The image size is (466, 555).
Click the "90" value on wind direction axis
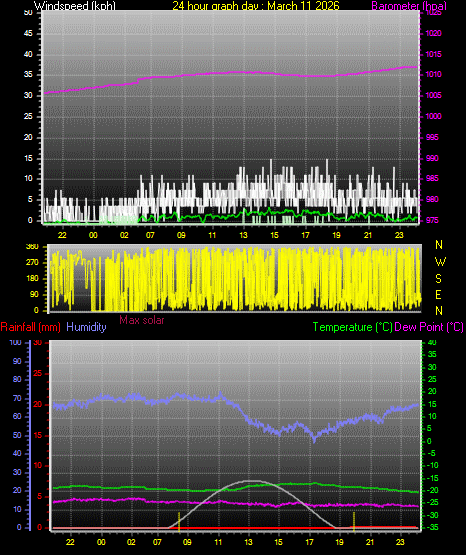34,294
